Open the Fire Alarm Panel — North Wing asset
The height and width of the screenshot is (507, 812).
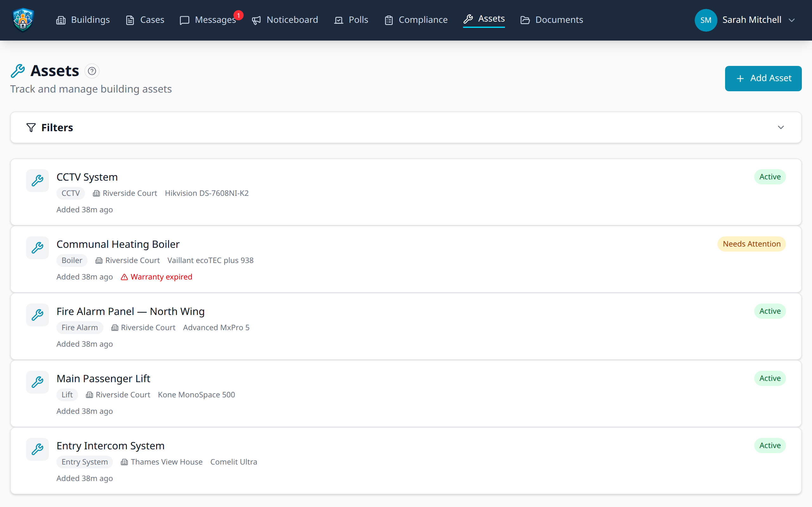(131, 311)
